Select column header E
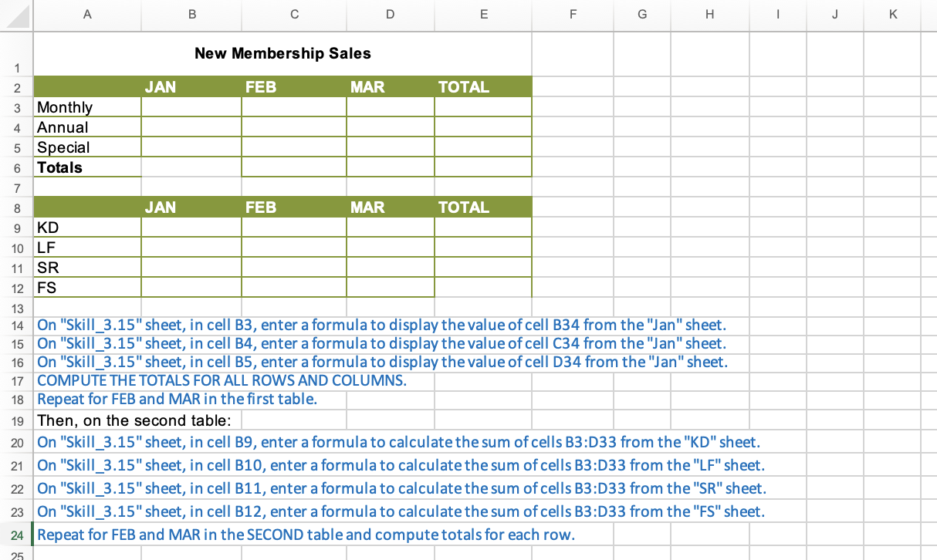The image size is (937, 560). click(x=483, y=14)
